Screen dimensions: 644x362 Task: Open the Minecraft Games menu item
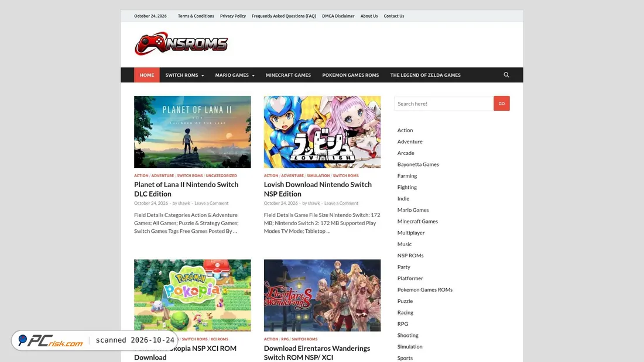coord(288,75)
